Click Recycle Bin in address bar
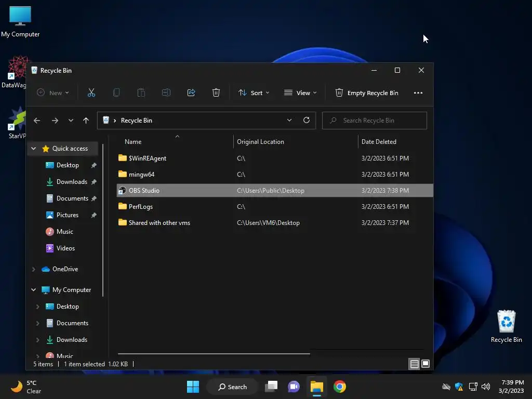 (x=137, y=121)
